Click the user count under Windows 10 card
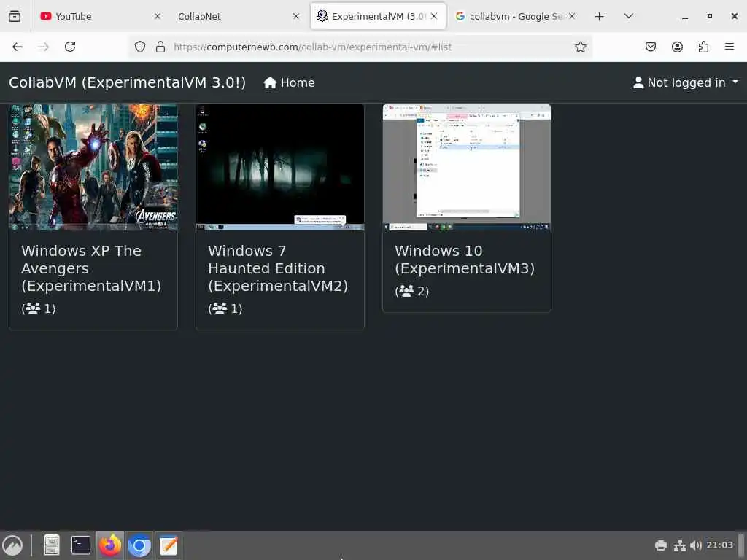The image size is (747, 560). click(412, 291)
